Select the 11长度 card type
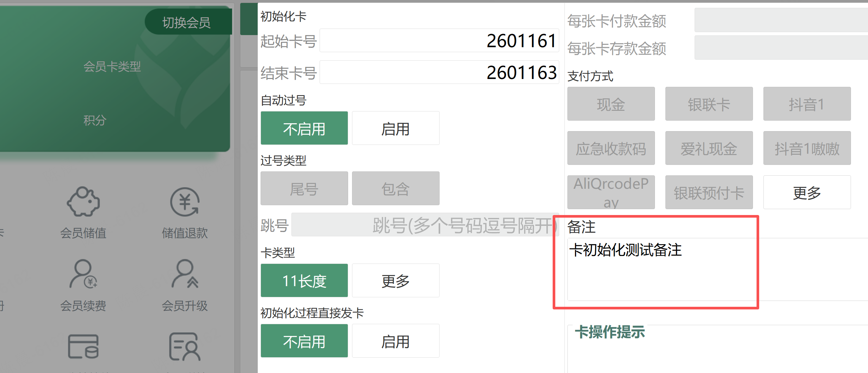 tap(304, 281)
